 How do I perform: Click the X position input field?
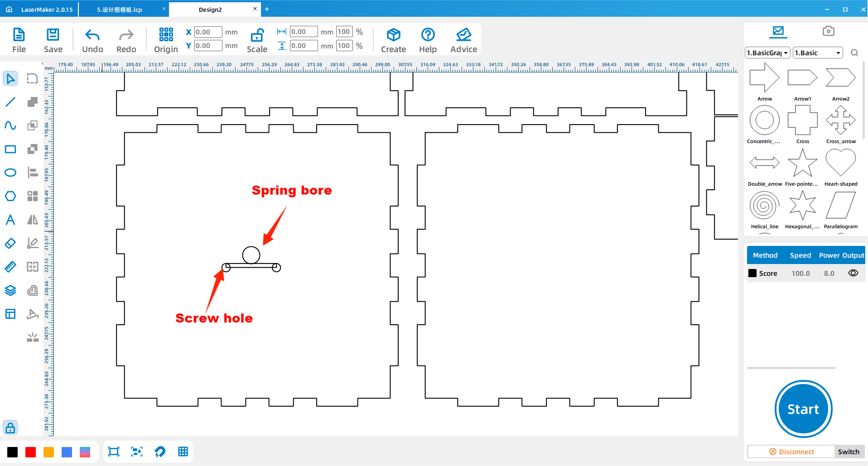pyautogui.click(x=208, y=32)
